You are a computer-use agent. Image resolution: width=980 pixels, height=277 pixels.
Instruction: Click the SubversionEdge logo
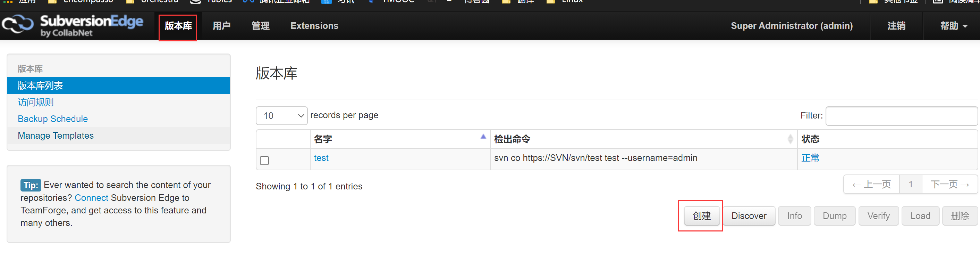72,25
